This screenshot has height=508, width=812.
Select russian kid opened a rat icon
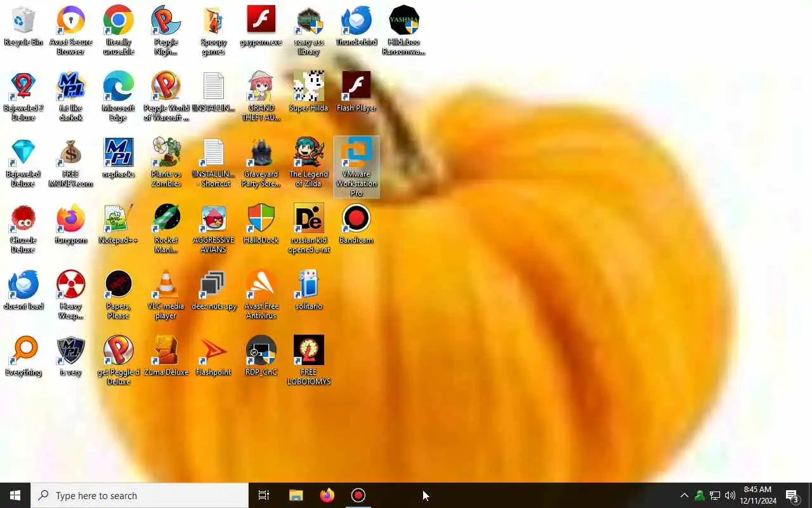[308, 229]
